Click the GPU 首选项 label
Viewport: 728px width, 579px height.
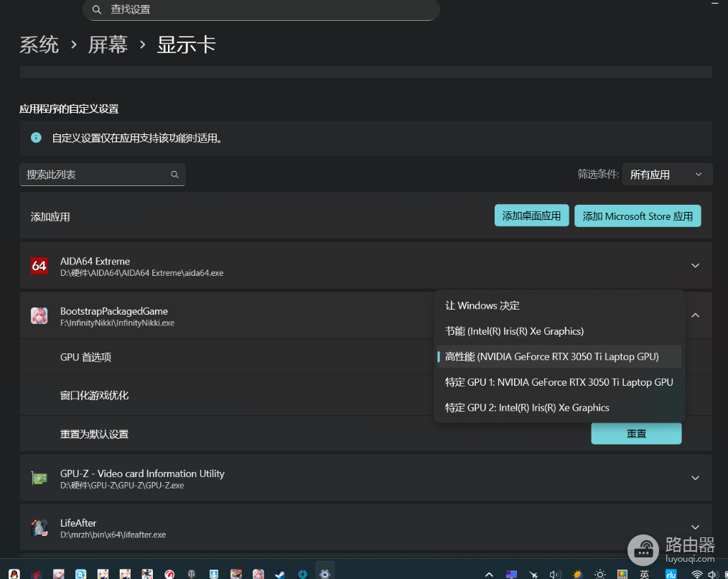pyautogui.click(x=85, y=357)
